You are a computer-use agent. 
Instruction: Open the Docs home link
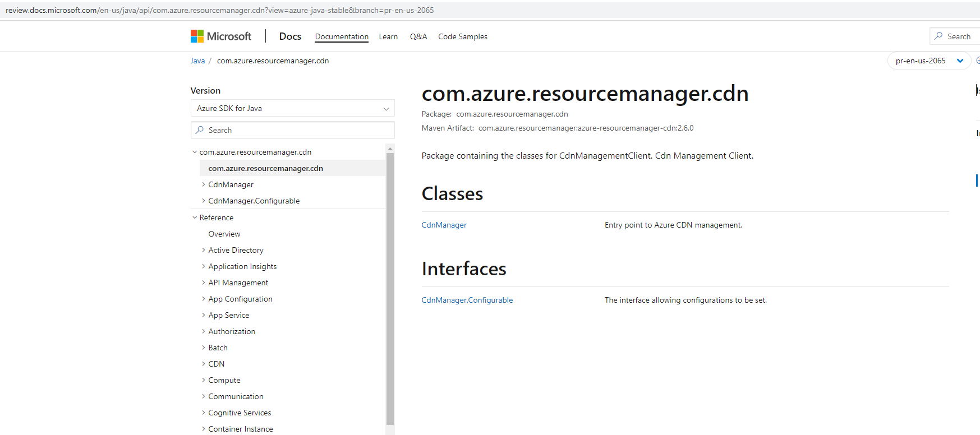coord(290,36)
